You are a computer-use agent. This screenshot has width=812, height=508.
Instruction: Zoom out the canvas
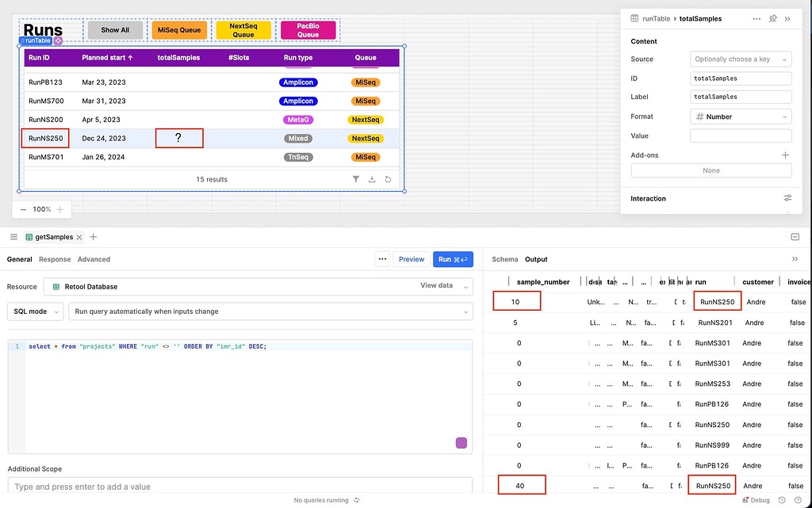(23, 209)
